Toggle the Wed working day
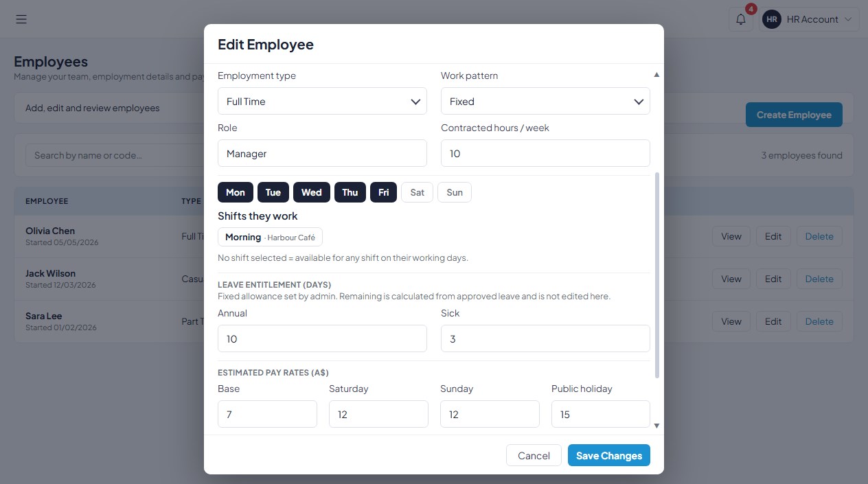 tap(312, 192)
